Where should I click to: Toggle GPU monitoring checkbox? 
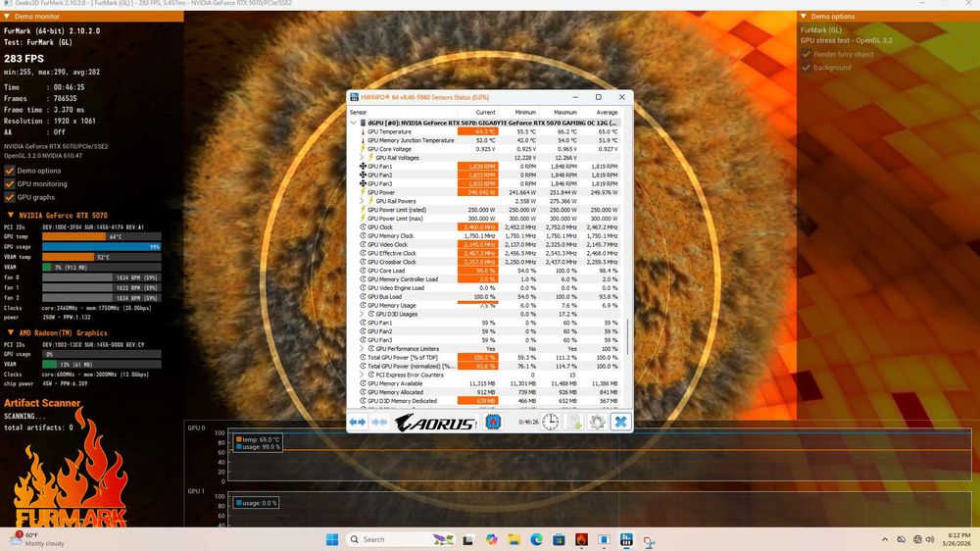click(x=10, y=184)
